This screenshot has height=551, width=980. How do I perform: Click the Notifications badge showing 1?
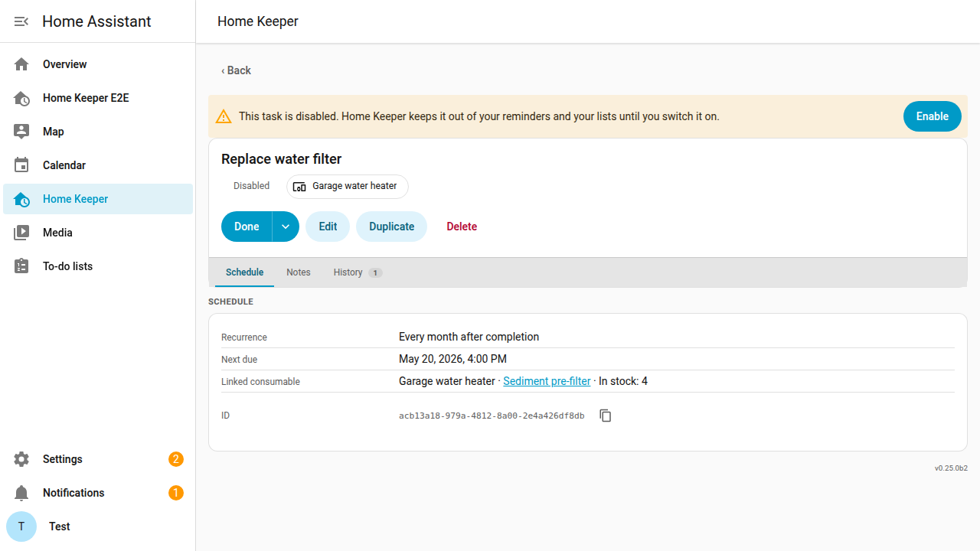coord(176,493)
